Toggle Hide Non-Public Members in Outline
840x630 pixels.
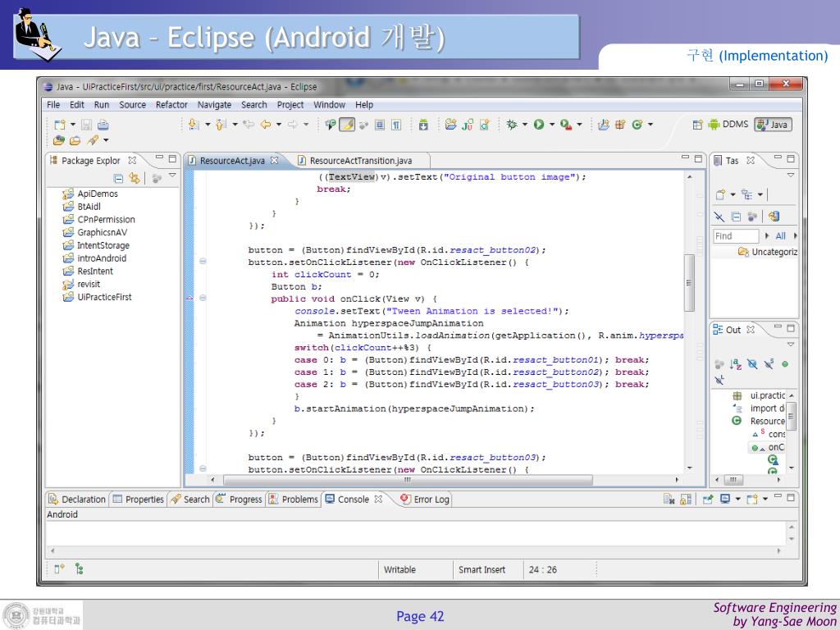[785, 364]
